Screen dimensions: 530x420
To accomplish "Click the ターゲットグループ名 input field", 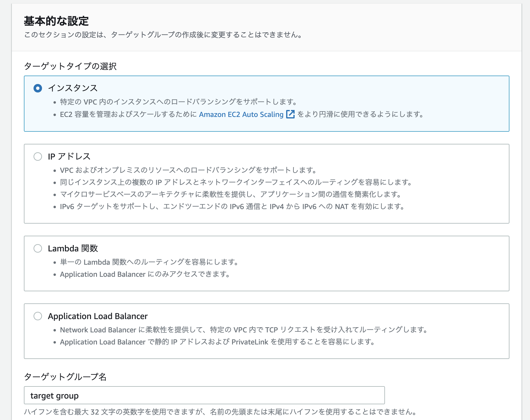I will (x=204, y=395).
